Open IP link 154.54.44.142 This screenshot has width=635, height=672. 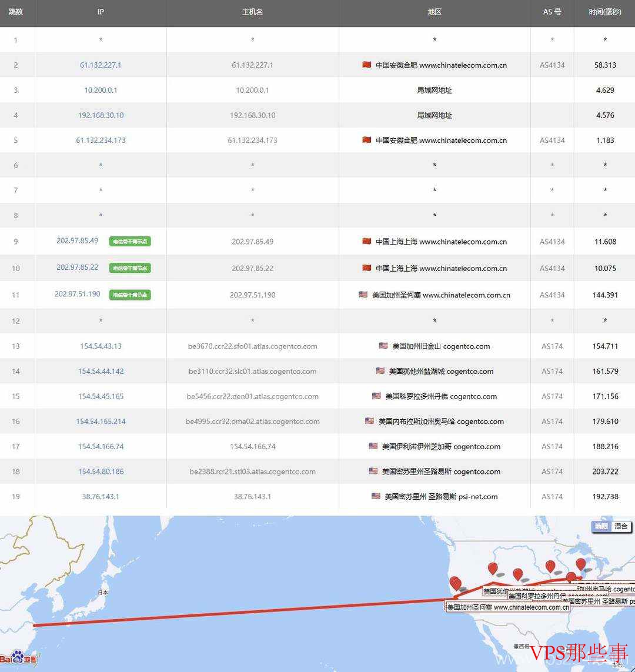click(x=101, y=371)
